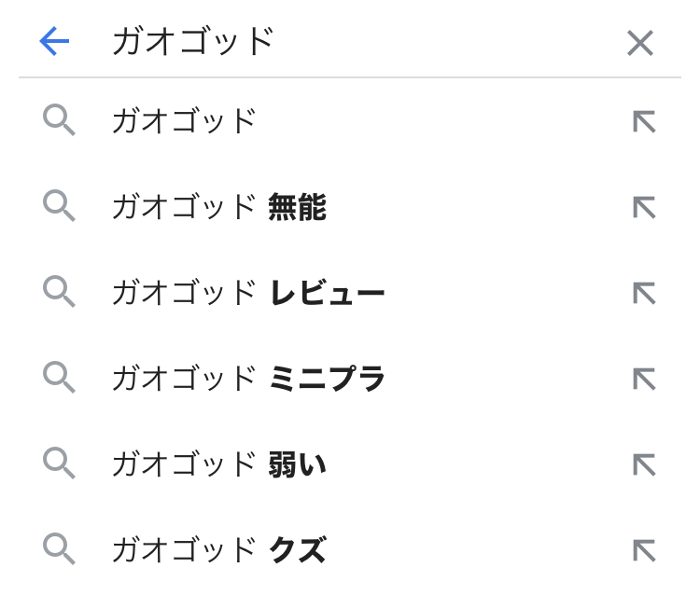Tap the blue back arrow
This screenshot has width=700, height=595.
tap(54, 41)
